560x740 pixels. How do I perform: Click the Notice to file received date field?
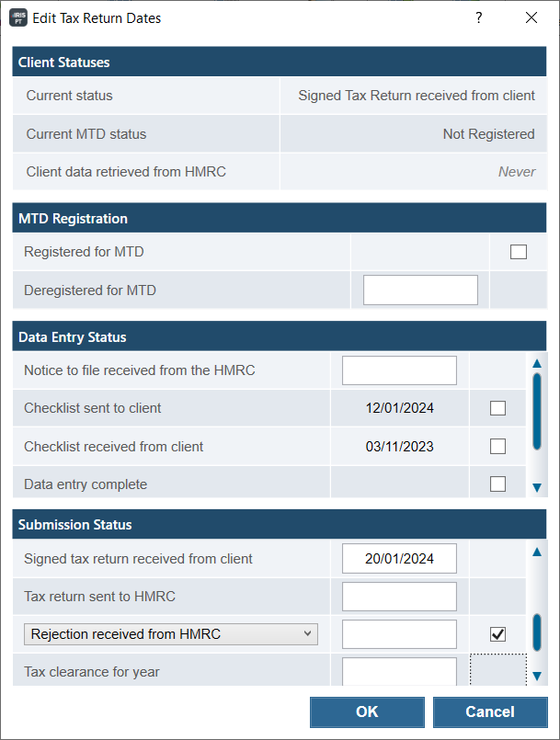click(399, 370)
